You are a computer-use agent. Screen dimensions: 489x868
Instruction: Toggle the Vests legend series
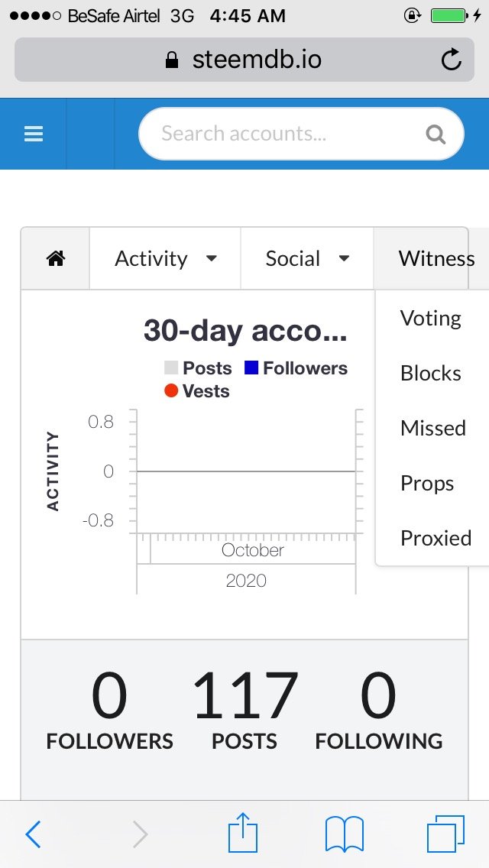point(197,391)
